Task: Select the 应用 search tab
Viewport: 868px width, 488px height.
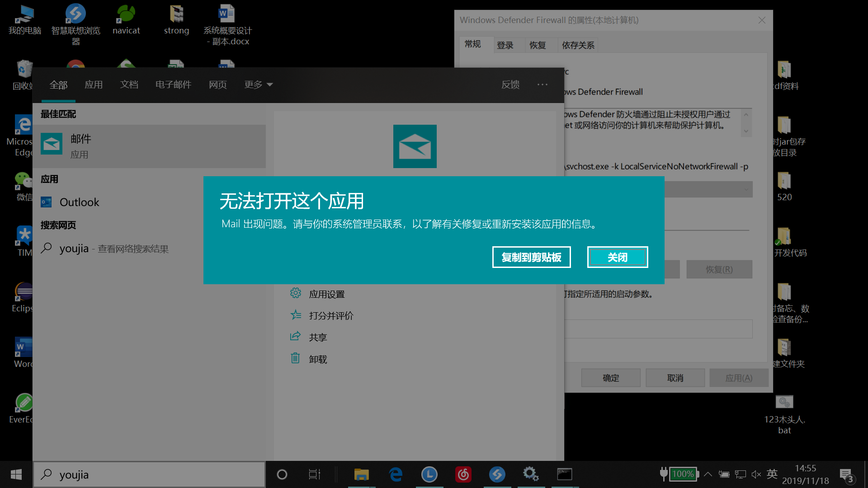Action: coord(94,84)
